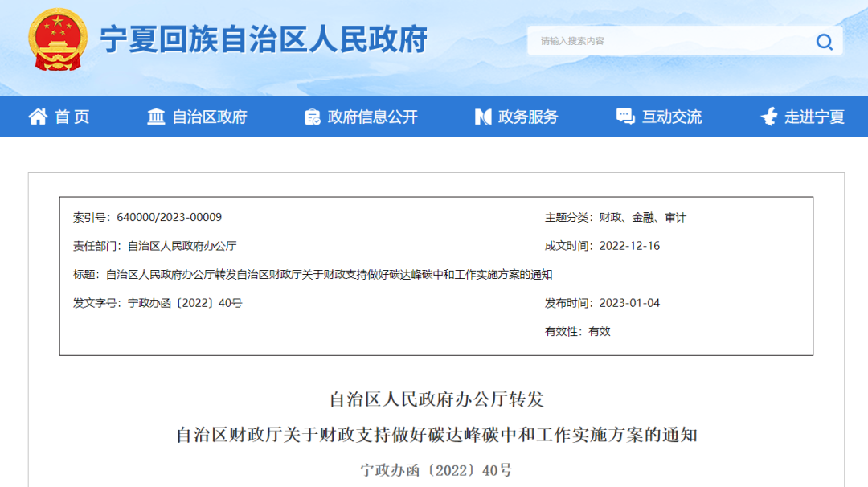Click the 发布时间 date 2023-01-04
868x487 pixels.
click(629, 303)
